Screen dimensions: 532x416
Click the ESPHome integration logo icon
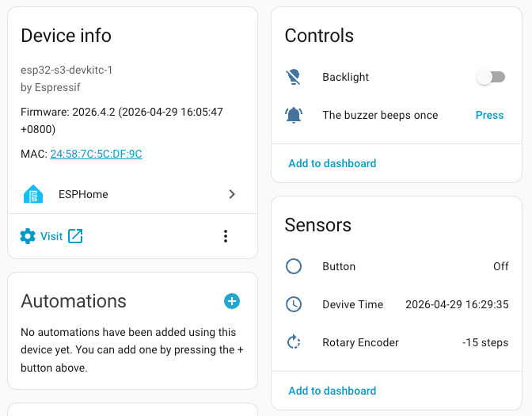(x=32, y=194)
